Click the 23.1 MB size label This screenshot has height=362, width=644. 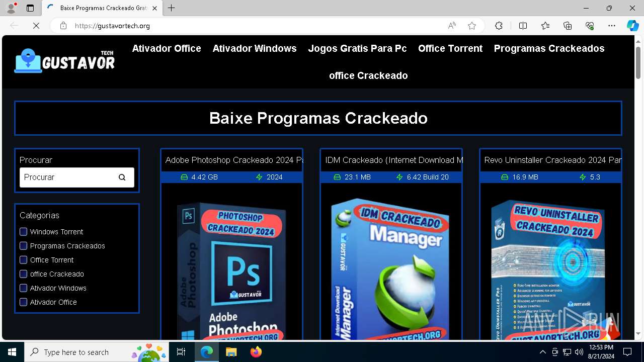(x=358, y=177)
